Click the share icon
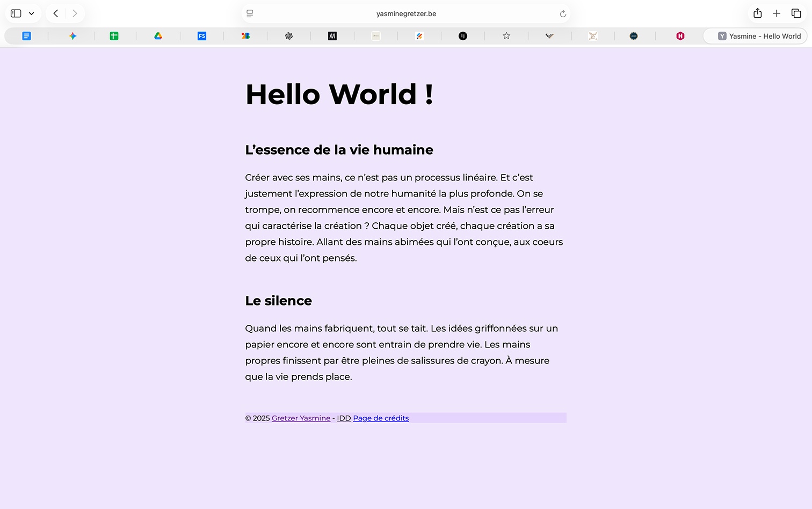Screen dimensions: 812x509 757,13
